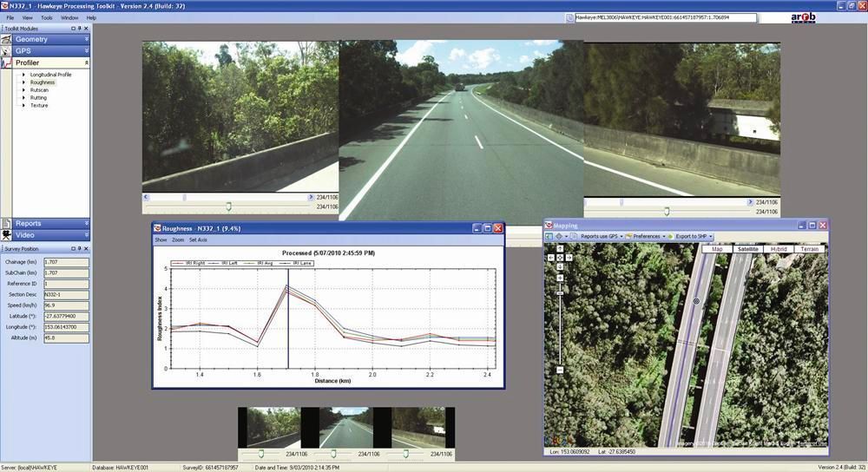Open the Export to SHP dropdown
The height and width of the screenshot is (472, 868).
(711, 236)
